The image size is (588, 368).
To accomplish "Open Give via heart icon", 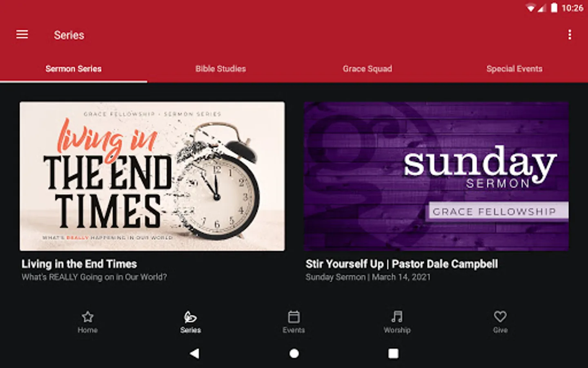I will point(500,316).
